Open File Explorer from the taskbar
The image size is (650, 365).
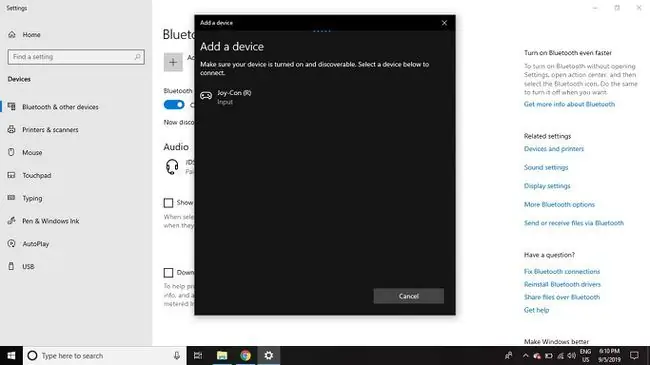click(x=222, y=355)
